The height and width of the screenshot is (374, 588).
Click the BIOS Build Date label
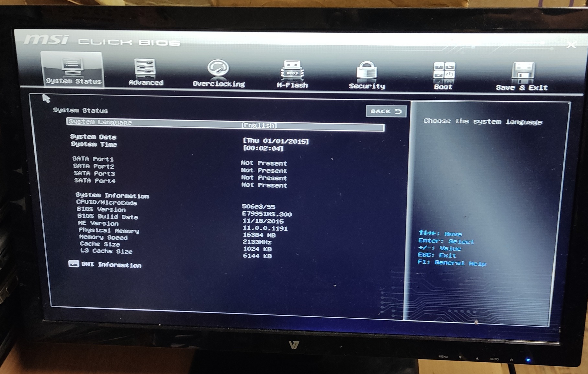pyautogui.click(x=108, y=217)
